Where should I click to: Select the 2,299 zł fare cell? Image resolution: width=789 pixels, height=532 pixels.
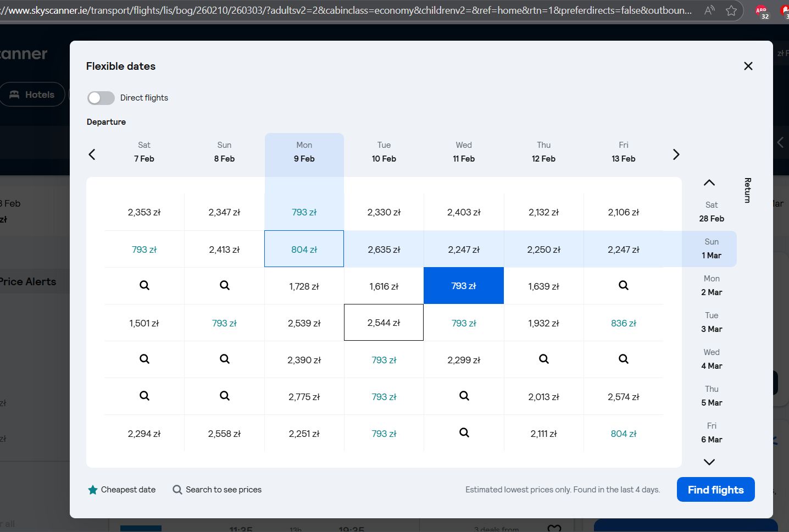[x=464, y=360]
